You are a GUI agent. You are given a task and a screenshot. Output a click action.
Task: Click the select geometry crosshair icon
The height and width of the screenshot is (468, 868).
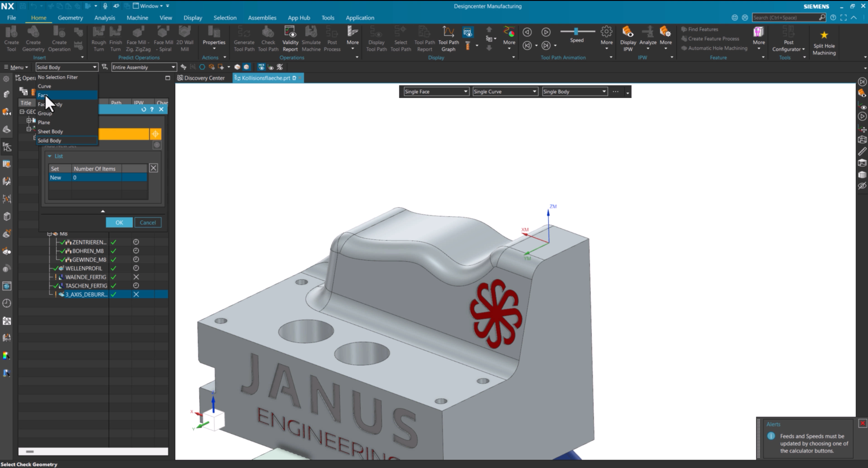click(155, 134)
